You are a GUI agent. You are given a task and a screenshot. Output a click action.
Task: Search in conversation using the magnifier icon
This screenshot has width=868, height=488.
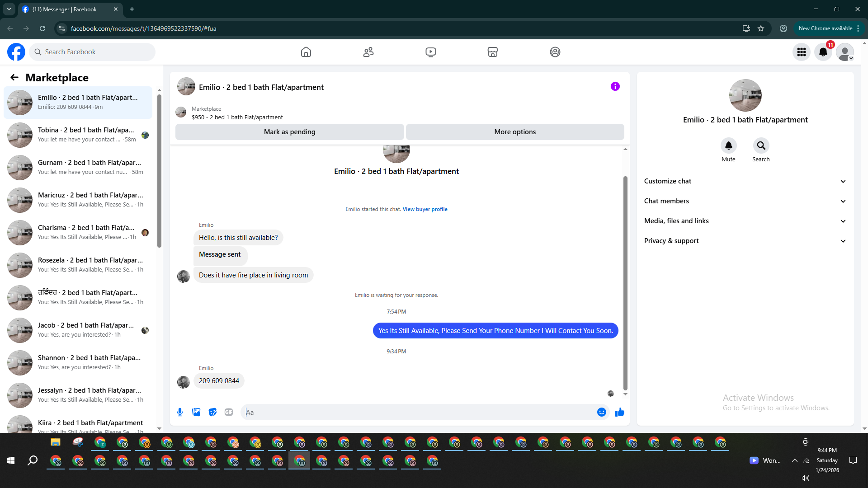(x=761, y=145)
